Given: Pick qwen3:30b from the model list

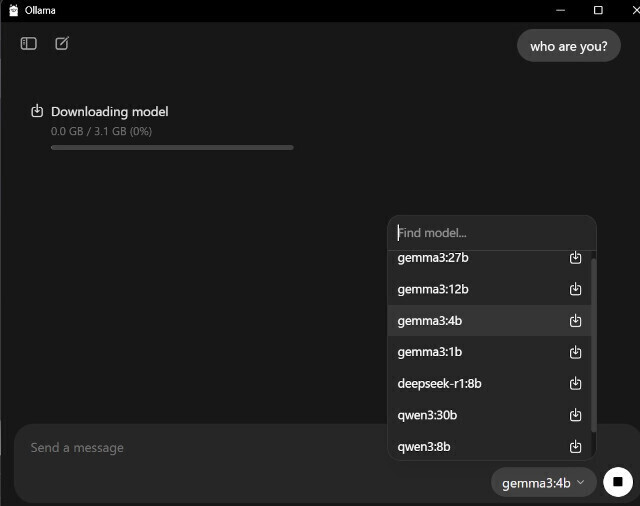Looking at the screenshot, I should (489, 415).
